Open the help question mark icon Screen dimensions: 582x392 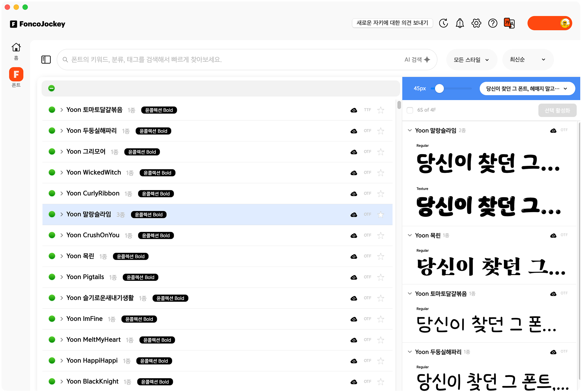492,23
